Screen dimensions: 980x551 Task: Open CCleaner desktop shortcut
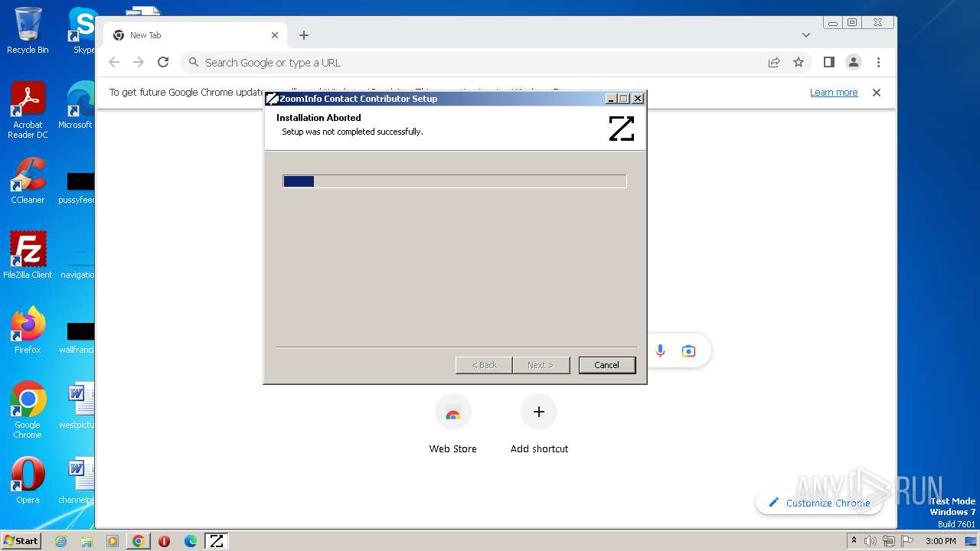[x=28, y=181]
